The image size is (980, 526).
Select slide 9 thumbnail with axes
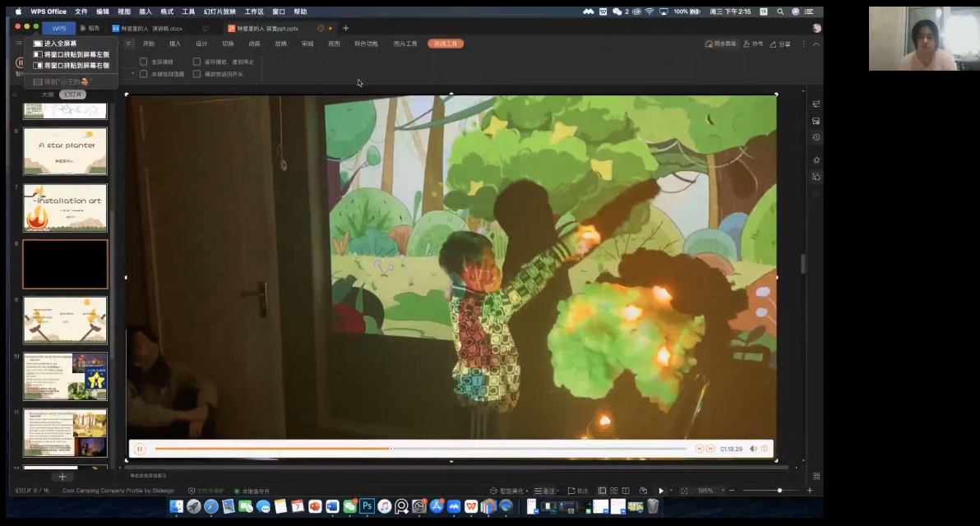click(x=65, y=320)
